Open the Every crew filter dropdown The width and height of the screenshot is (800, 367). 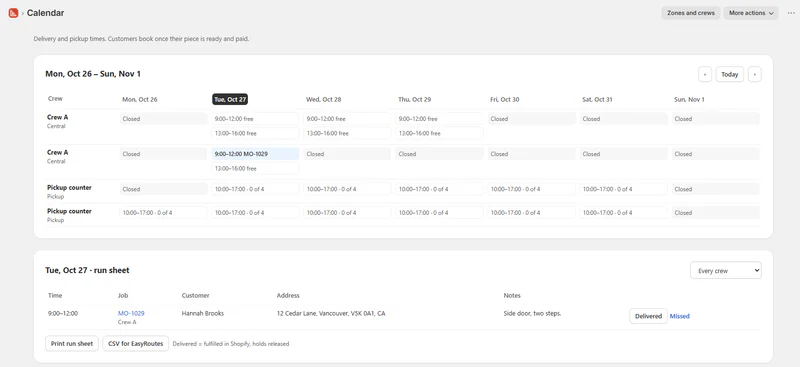tap(726, 271)
